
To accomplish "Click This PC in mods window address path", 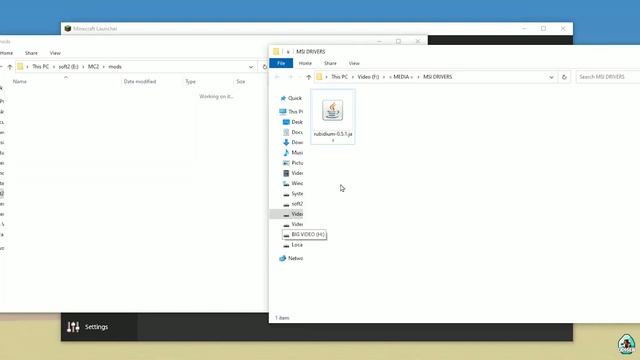I will (x=40, y=67).
